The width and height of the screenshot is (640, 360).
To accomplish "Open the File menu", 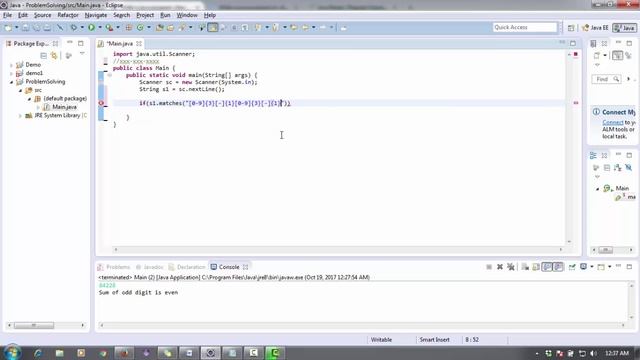I will click(x=7, y=15).
